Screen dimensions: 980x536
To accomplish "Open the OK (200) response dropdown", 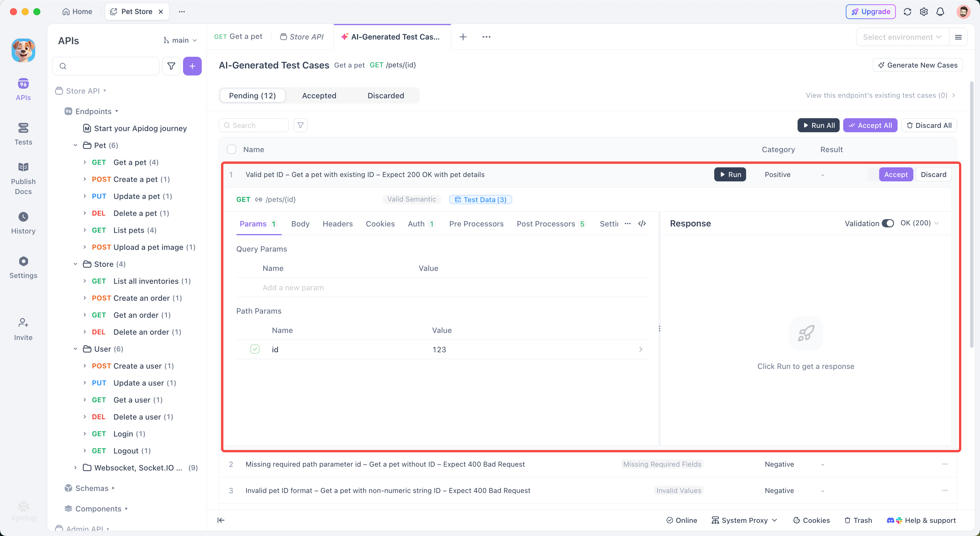I will point(919,223).
